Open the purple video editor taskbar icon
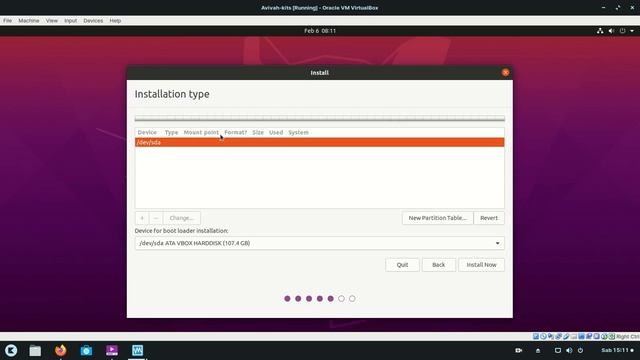 (x=111, y=350)
